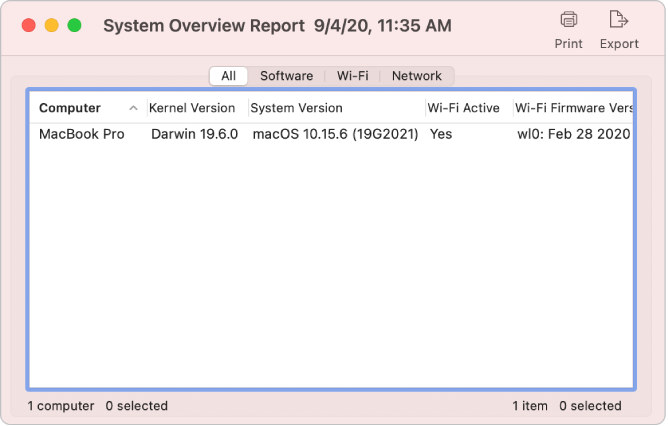Click the Darwin 19.6.0 kernel cell
Screen dimensions: 668x426
point(194,134)
